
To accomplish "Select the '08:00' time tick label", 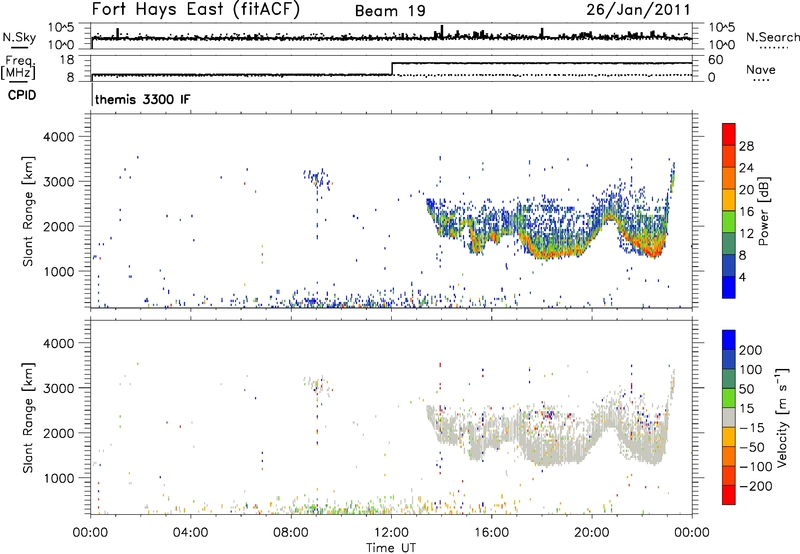I will (291, 533).
